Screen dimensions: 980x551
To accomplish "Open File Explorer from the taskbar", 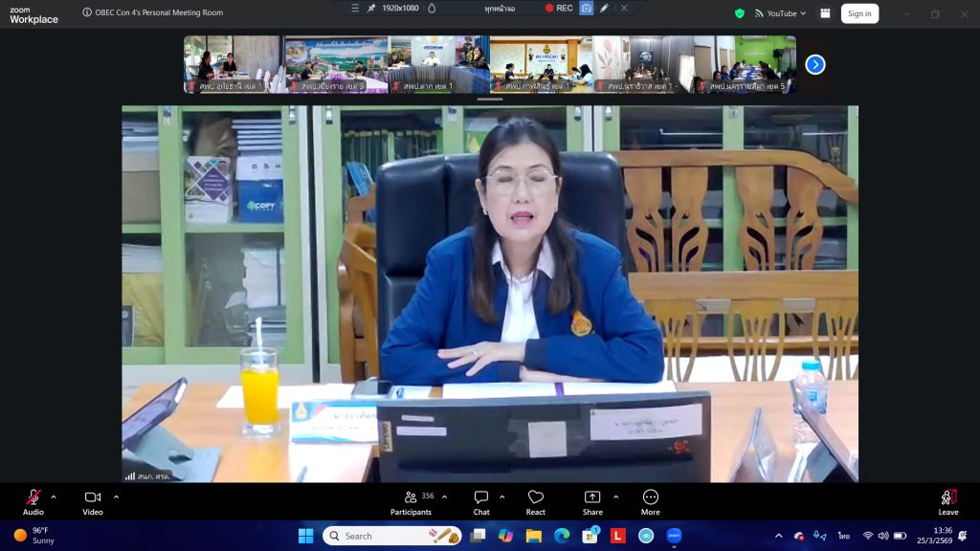I will (x=533, y=536).
